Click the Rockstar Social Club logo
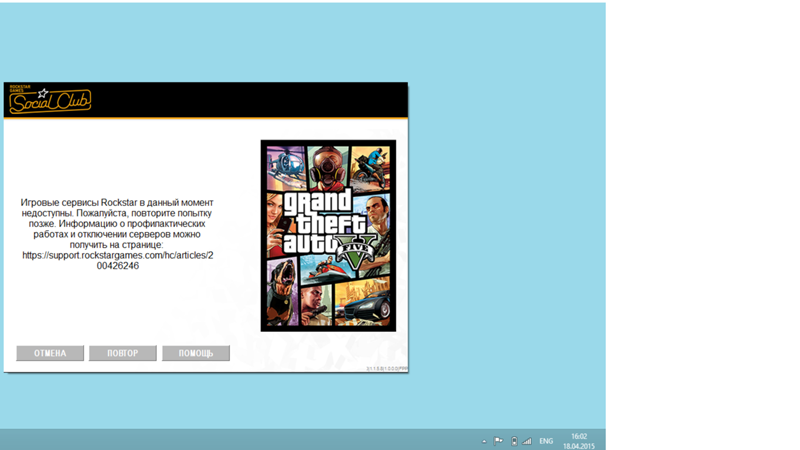800x450 pixels. [x=50, y=100]
